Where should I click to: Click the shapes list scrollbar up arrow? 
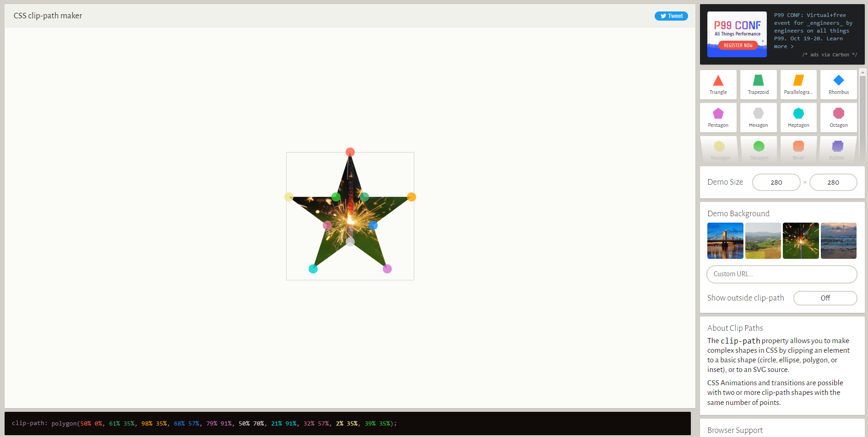863,72
